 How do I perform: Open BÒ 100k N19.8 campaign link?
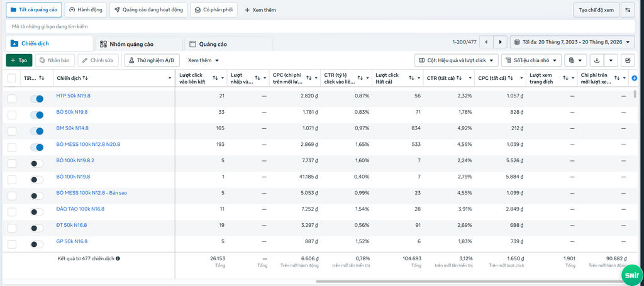(x=73, y=177)
